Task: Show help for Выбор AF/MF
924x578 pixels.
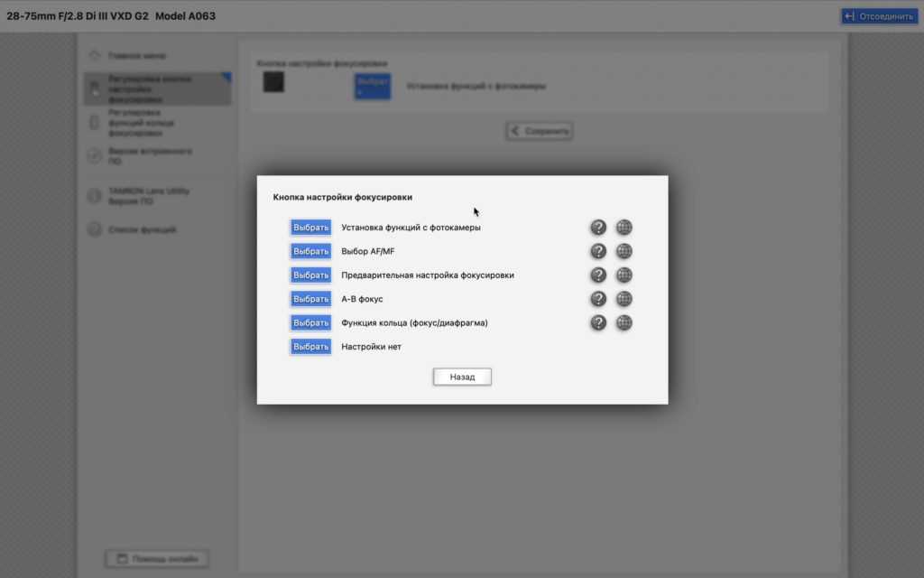Action: tap(597, 251)
